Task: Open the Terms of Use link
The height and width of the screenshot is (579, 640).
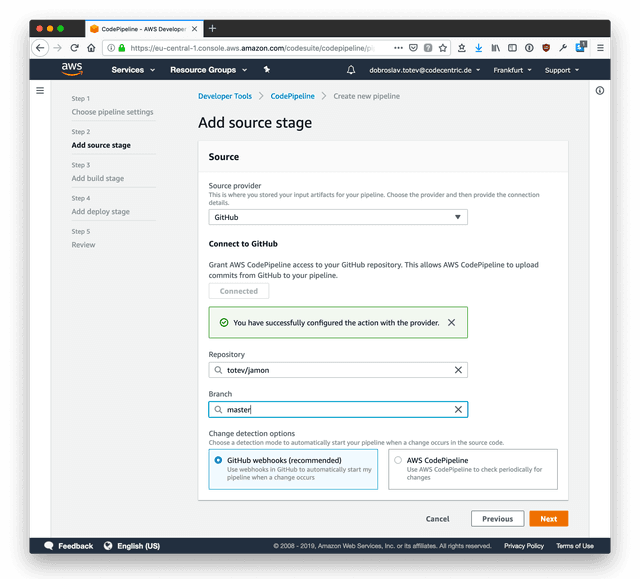Action: click(x=575, y=546)
